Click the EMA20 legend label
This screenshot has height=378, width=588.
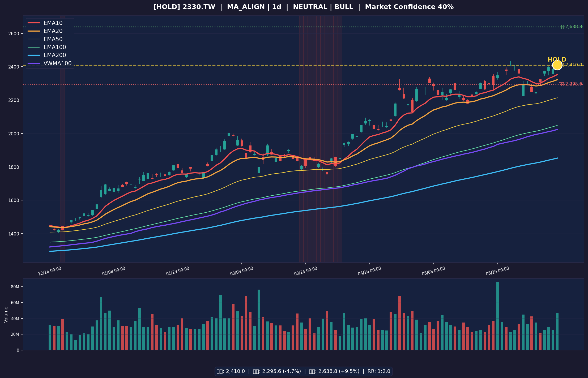click(53, 31)
